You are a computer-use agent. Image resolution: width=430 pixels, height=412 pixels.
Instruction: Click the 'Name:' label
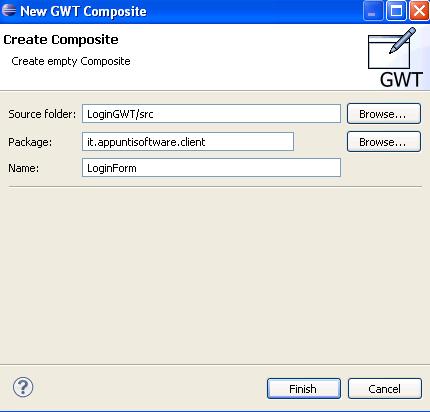tap(23, 168)
